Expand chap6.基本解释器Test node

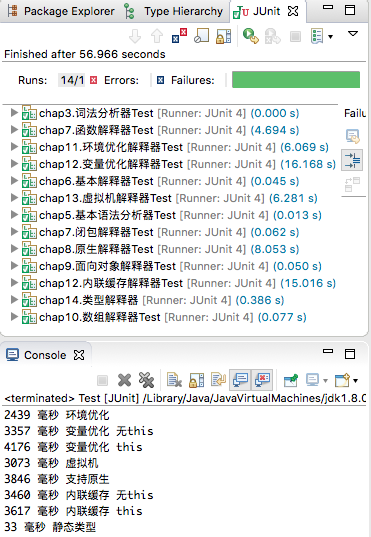pos(14,181)
